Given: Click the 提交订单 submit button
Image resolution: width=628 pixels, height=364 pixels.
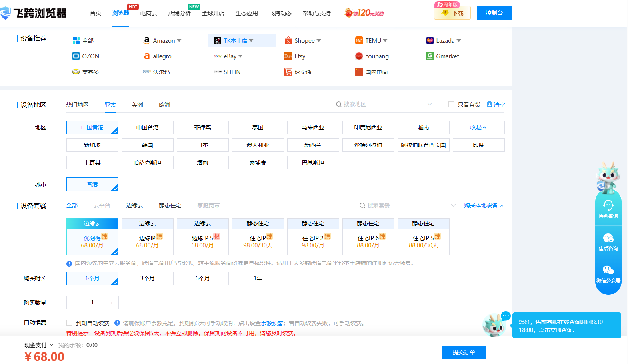Looking at the screenshot, I should click(464, 352).
